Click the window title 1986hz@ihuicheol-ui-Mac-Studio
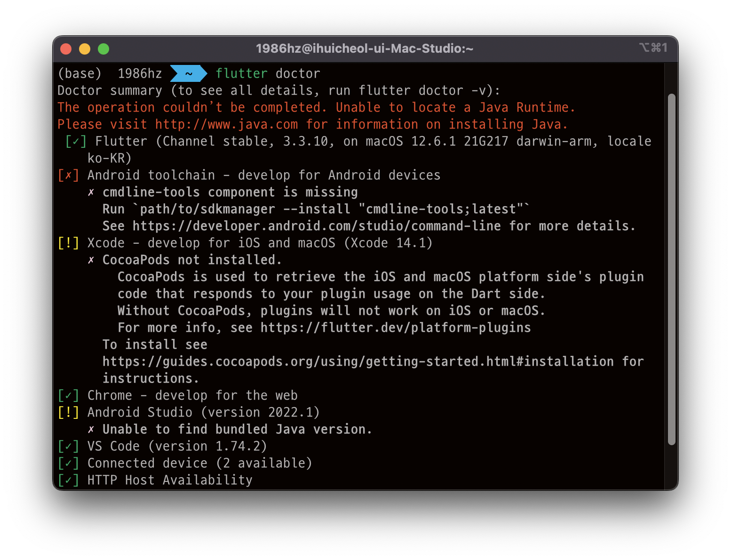Viewport: 731px width, 560px height. pyautogui.click(x=364, y=48)
